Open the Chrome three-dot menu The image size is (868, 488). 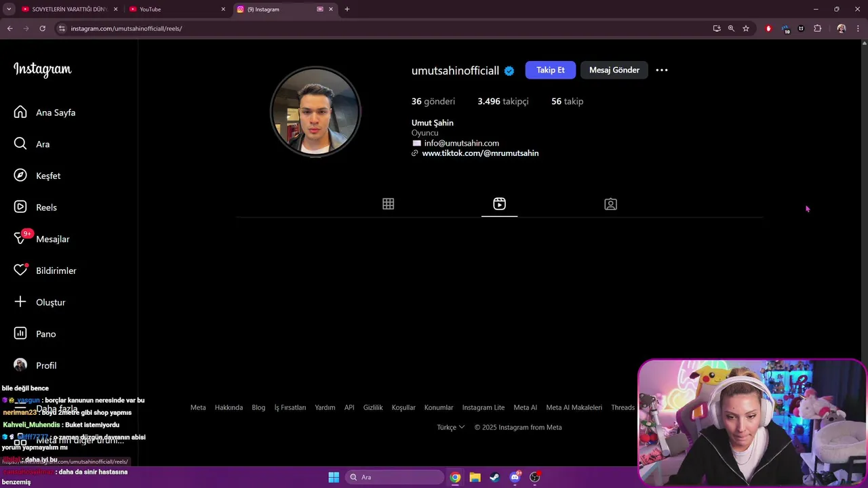click(859, 28)
